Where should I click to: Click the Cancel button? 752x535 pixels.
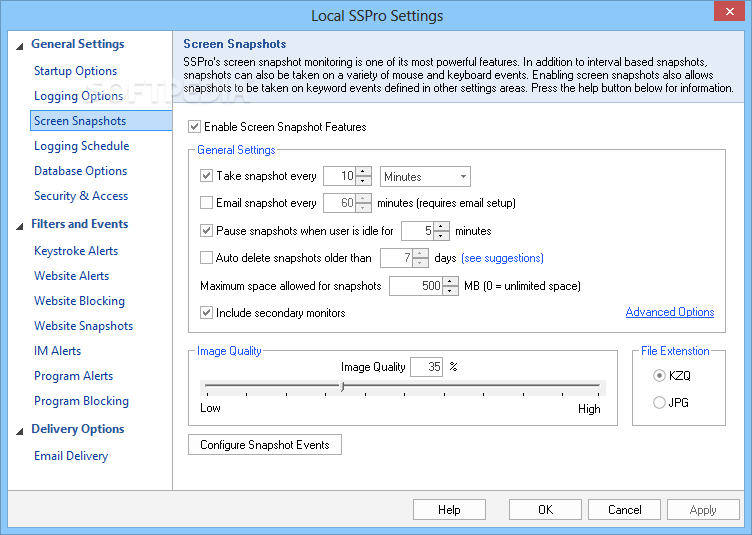(x=624, y=510)
